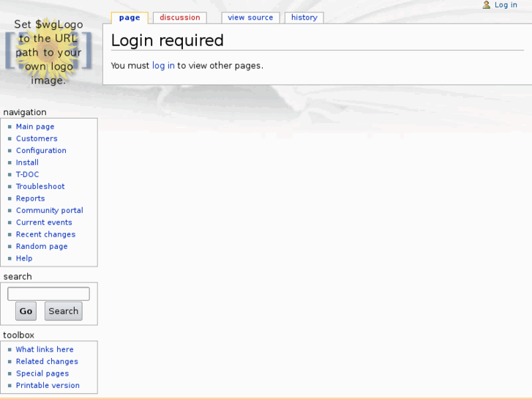Click the 'toolbox' sidebar heading
Image resolution: width=532 pixels, height=399 pixels.
tap(19, 335)
